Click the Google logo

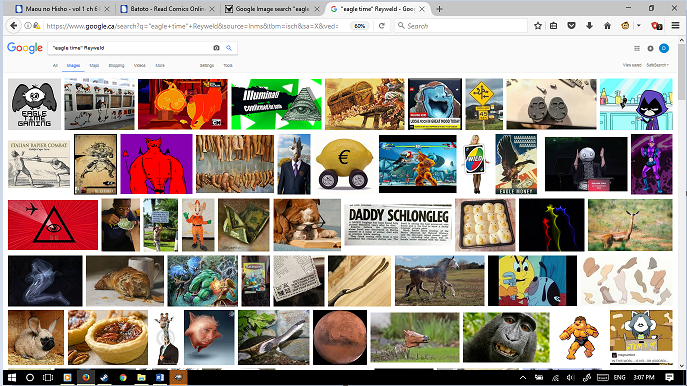tap(25, 48)
